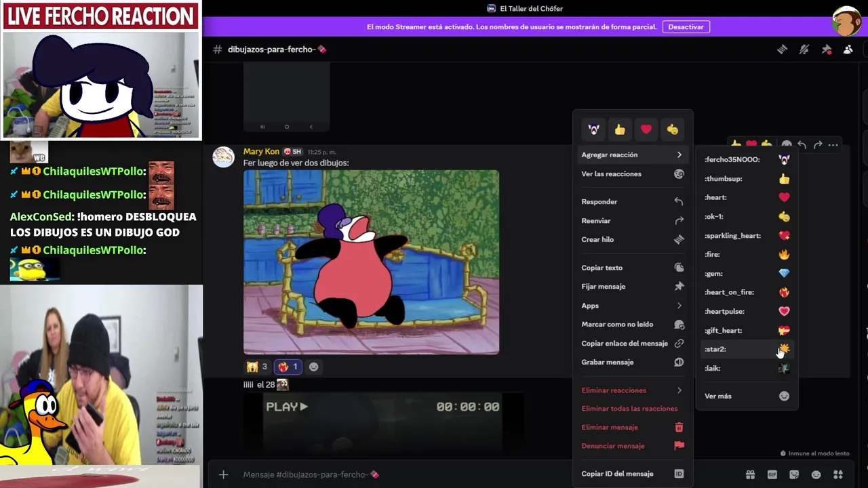Open the three-dots More options in hover toolbar

(x=833, y=144)
